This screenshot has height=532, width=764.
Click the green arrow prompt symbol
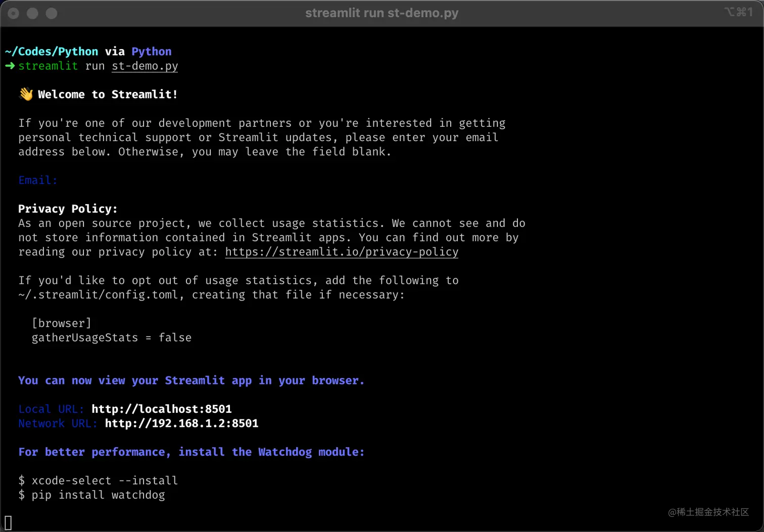9,66
